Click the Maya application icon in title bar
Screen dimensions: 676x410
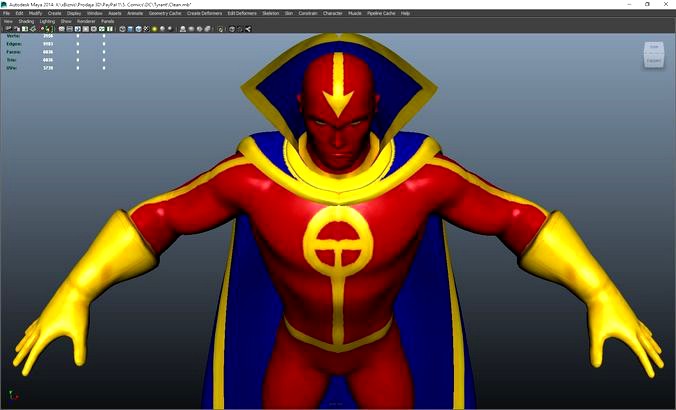(x=4, y=4)
